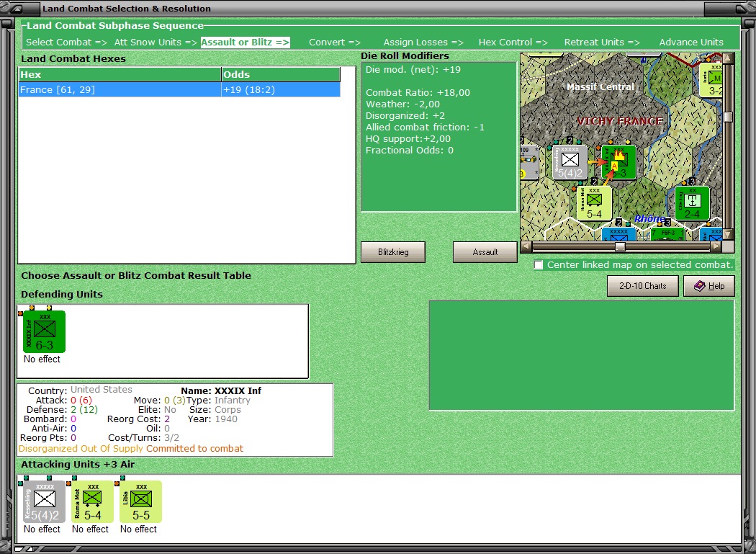Click the book icon on Help button
This screenshot has width=756, height=554.
[699, 286]
